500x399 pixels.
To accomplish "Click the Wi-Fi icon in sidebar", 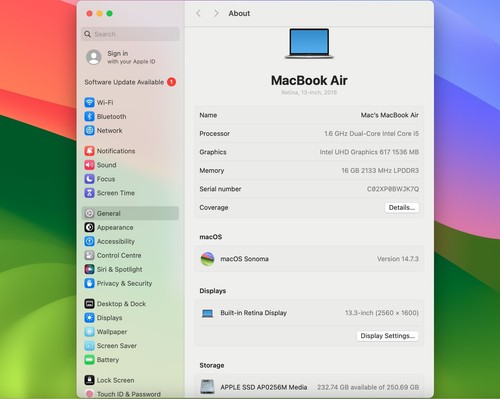I will click(x=89, y=102).
